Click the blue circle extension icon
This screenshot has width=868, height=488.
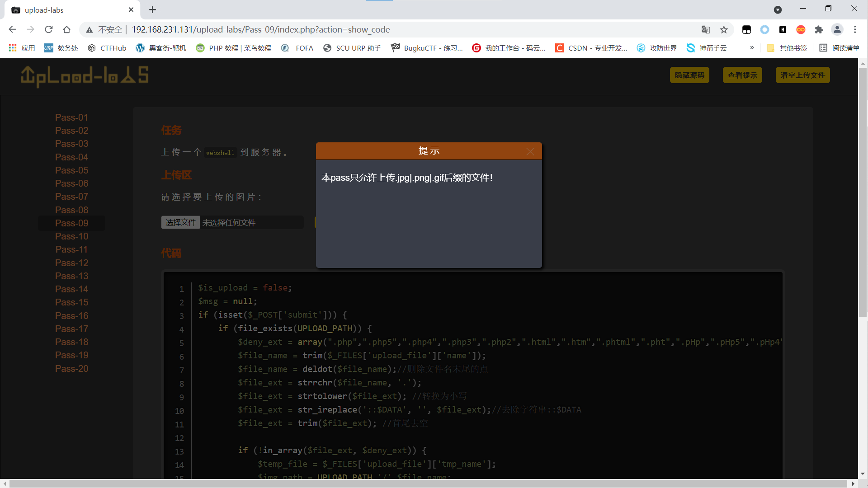click(x=764, y=29)
